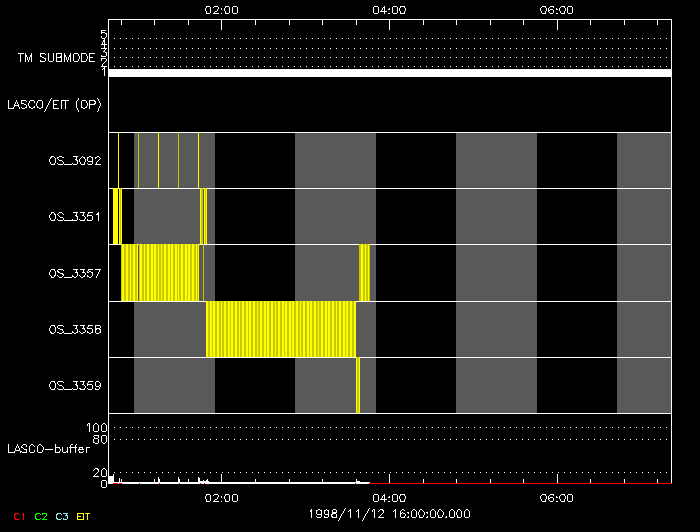Click the TM SUBMODE label
The image size is (700, 532).
pos(56,58)
